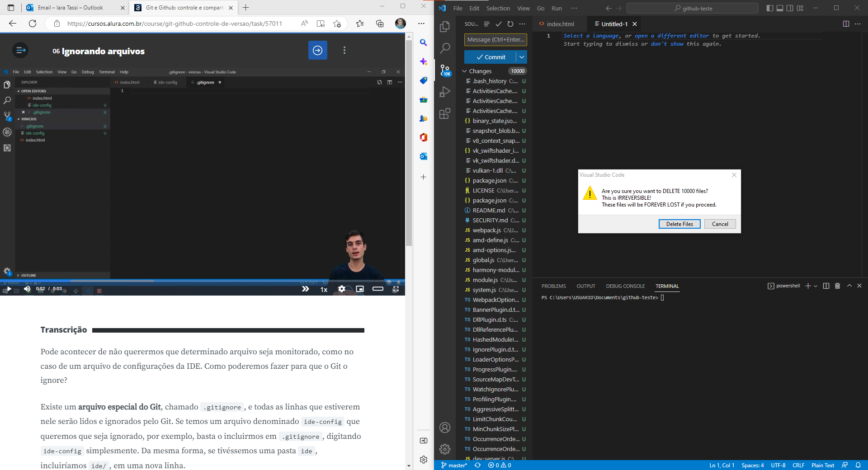
Task: Play the course video
Action: tap(8, 289)
